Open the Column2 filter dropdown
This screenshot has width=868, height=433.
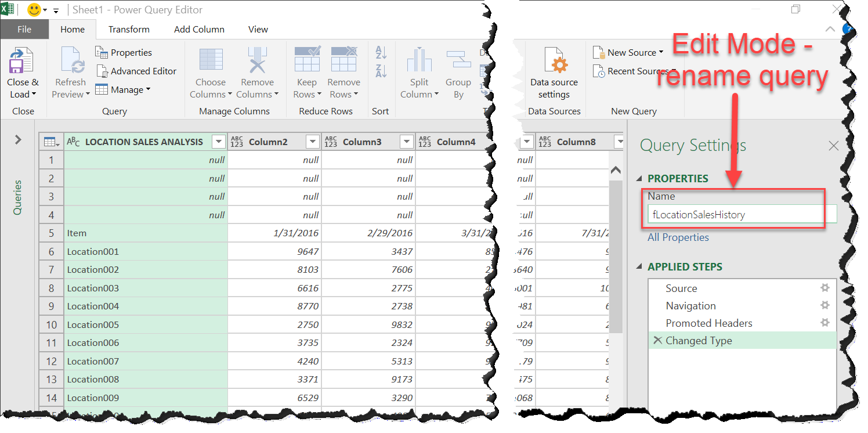pyautogui.click(x=313, y=141)
